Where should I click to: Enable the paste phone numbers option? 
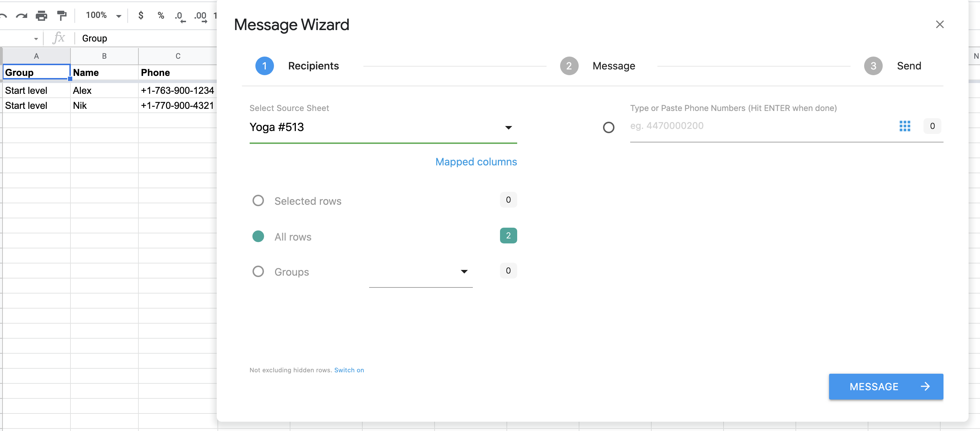(x=608, y=127)
